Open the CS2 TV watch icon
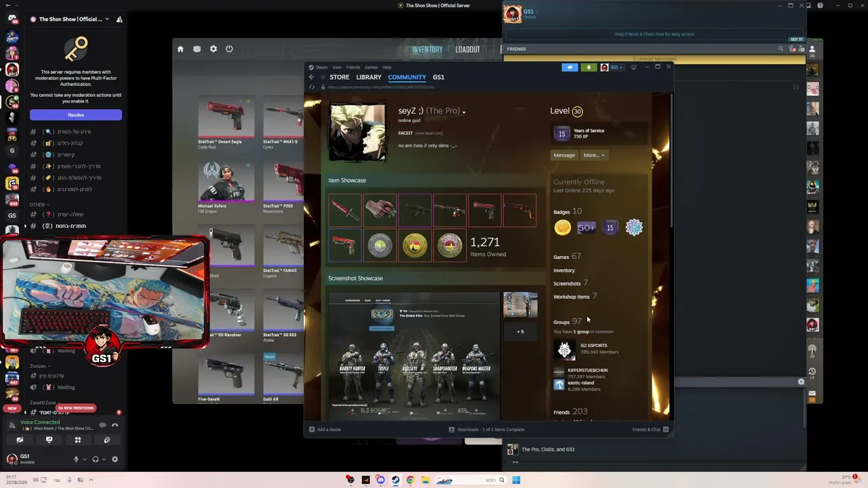 [x=197, y=49]
